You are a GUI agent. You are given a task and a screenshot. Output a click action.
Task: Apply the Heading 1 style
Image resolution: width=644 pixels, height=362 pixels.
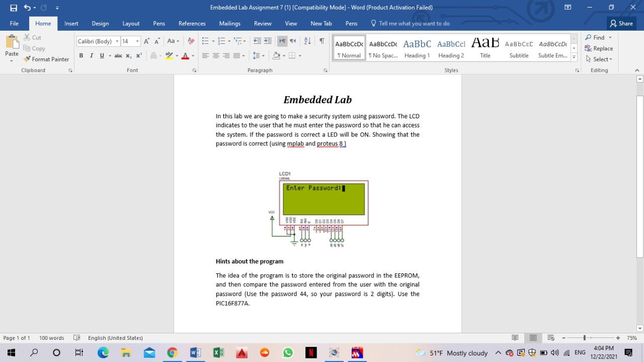click(x=417, y=48)
